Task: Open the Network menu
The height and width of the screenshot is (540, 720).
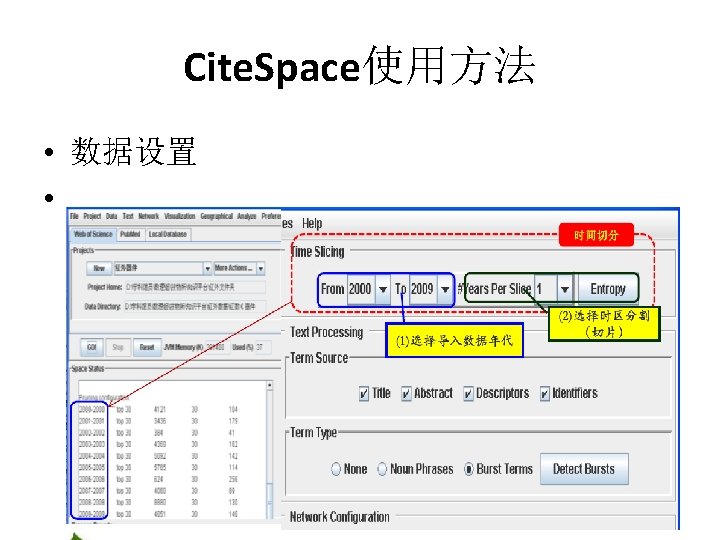Action: (149, 216)
